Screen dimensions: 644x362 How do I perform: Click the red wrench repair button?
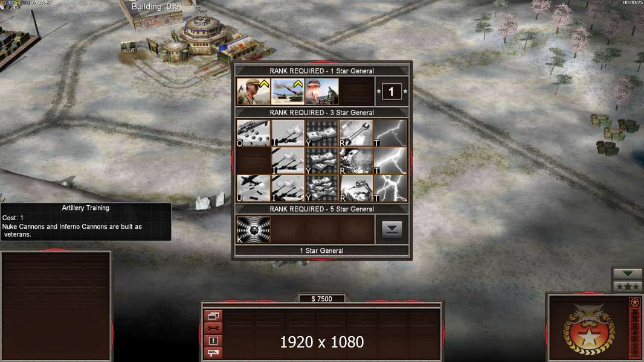(x=213, y=328)
